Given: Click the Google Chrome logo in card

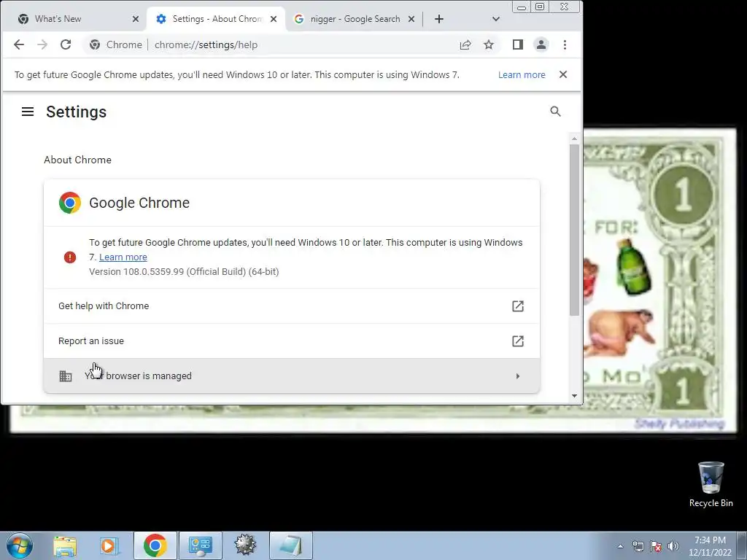Looking at the screenshot, I should pos(70,203).
